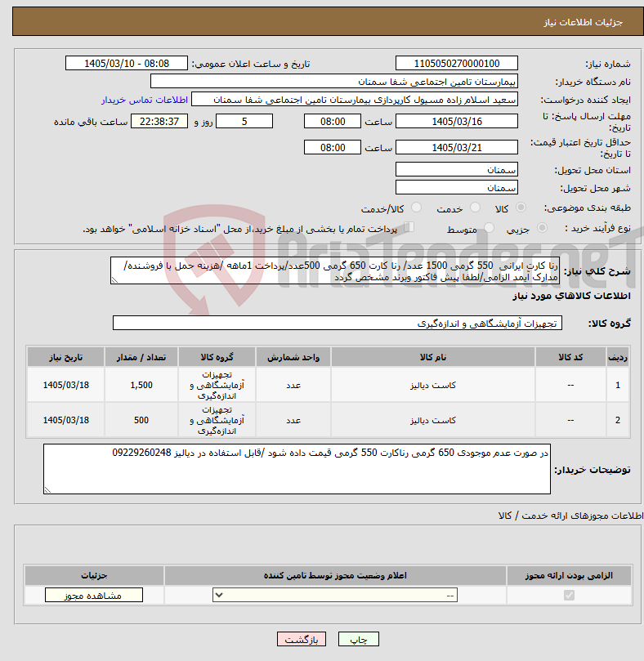Click the need date in row 1
644x661 pixels.
tap(66, 385)
